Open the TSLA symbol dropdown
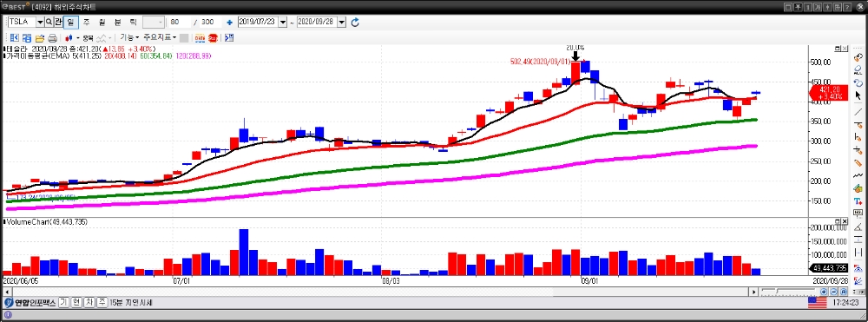This screenshot has height=322, width=868. click(x=40, y=22)
